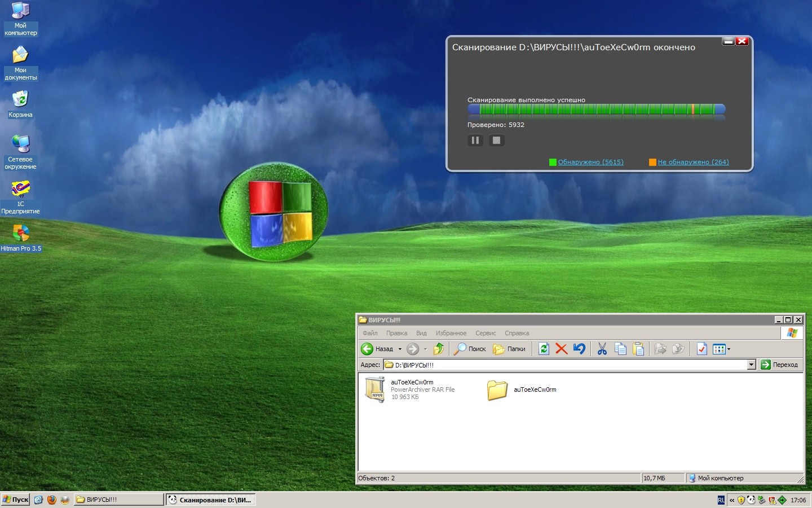Pause the scan with the pause button
Screen dimensions: 812x508
tap(475, 141)
